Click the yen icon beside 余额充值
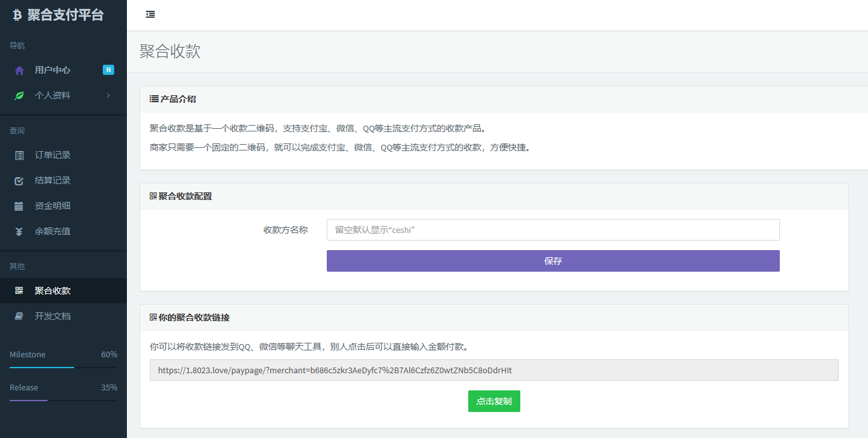868x438 pixels. coord(19,232)
